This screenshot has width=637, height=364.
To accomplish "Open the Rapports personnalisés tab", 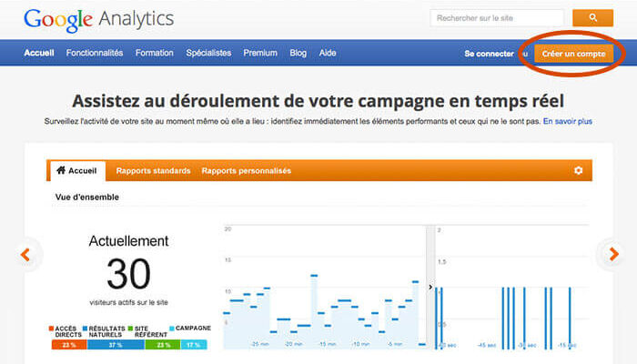I will pos(246,170).
